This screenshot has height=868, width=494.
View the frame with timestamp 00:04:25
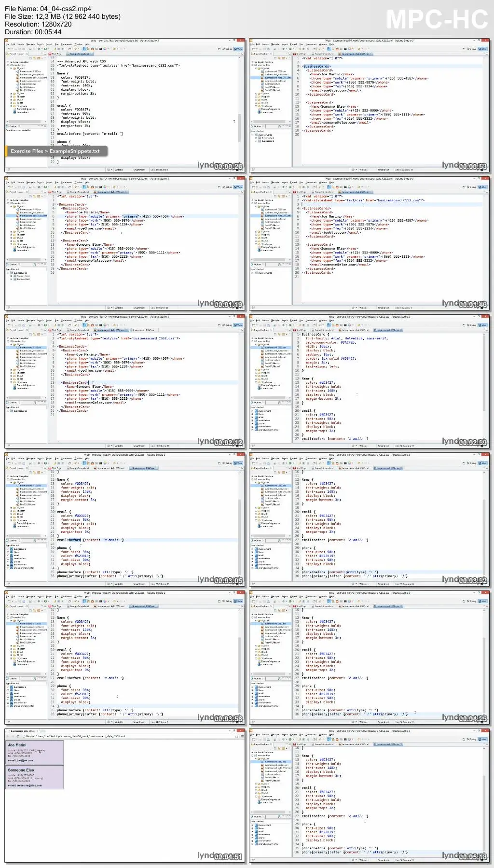[370, 658]
